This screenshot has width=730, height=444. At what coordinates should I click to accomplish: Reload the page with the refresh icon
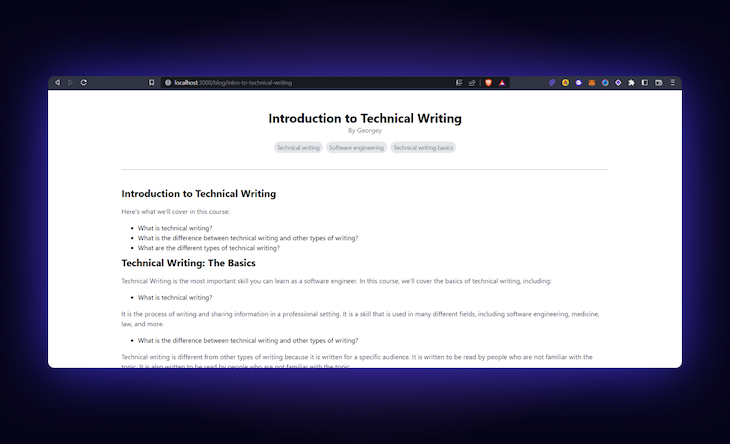point(84,82)
